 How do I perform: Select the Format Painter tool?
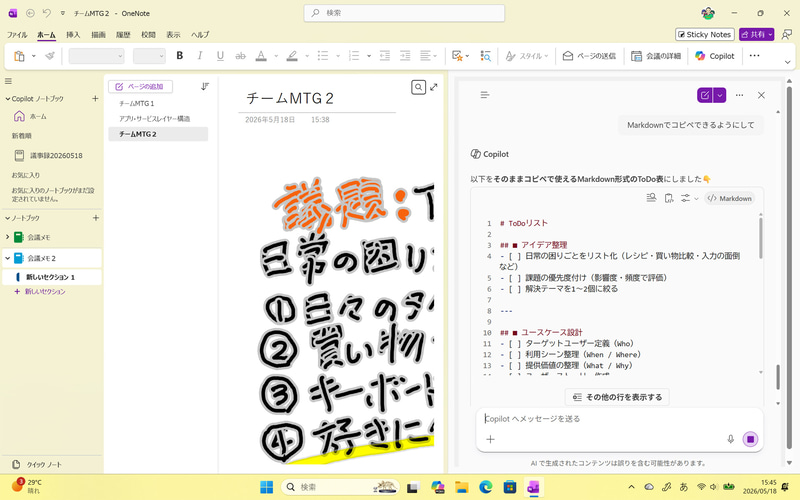coord(49,56)
